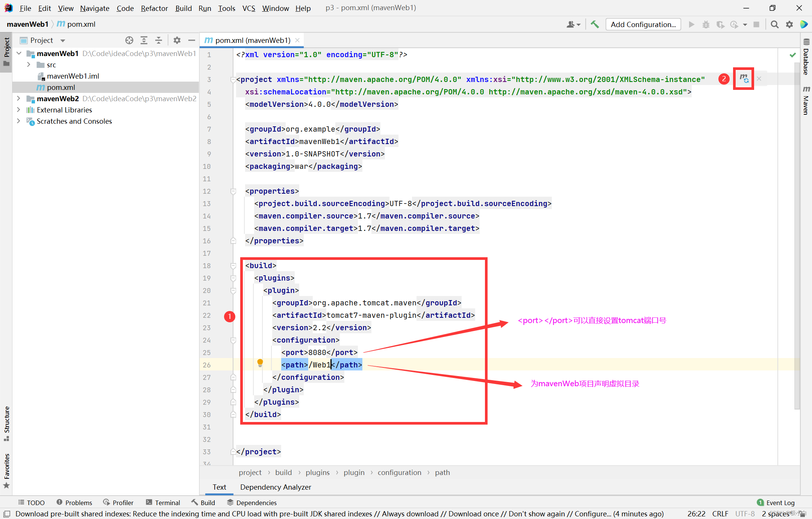The image size is (812, 519).
Task: Click 'plugins' in the XML breadcrumb
Action: pyautogui.click(x=317, y=472)
